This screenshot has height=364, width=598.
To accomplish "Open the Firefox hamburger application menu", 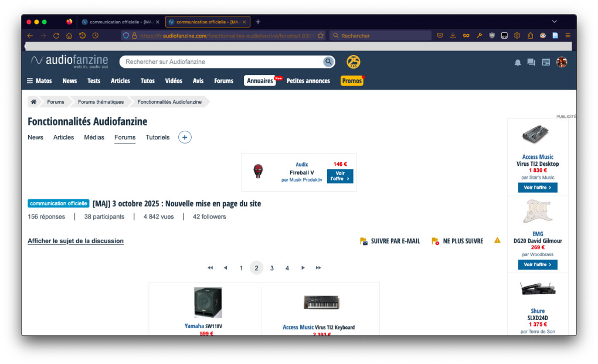I will pos(568,35).
